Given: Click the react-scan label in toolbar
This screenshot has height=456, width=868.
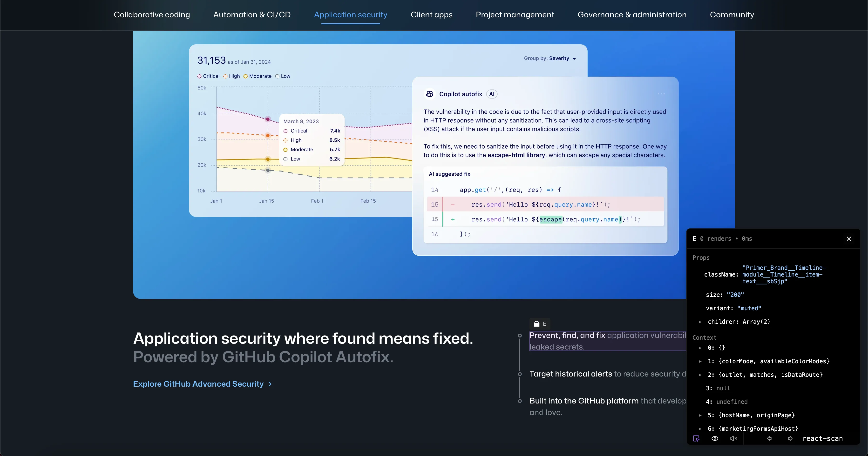Looking at the screenshot, I should (822, 438).
